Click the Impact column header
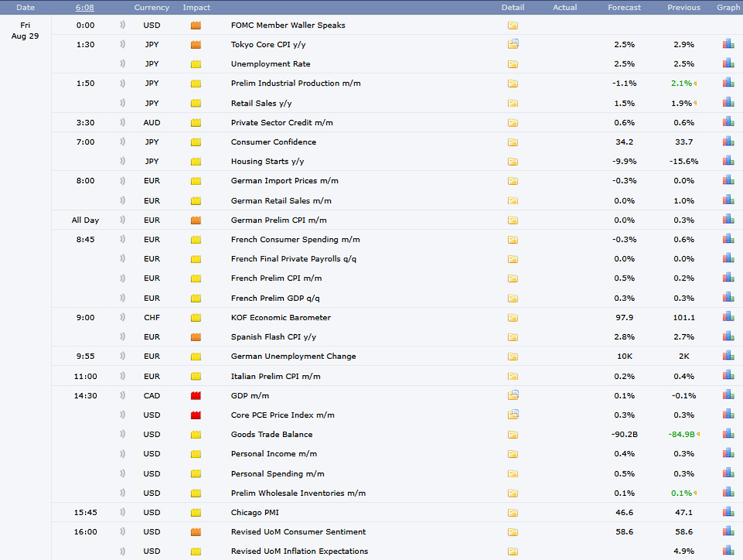The height and width of the screenshot is (560, 743). click(196, 8)
